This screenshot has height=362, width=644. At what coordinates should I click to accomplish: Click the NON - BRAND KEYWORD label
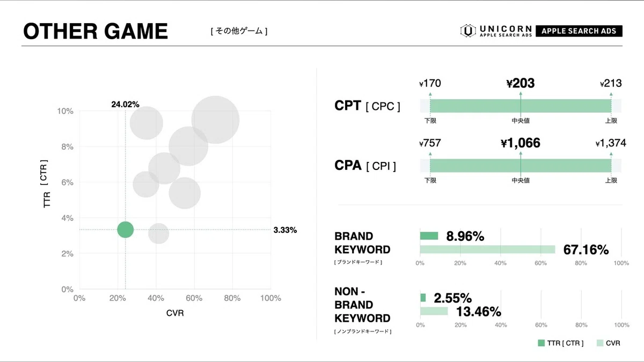362,305
